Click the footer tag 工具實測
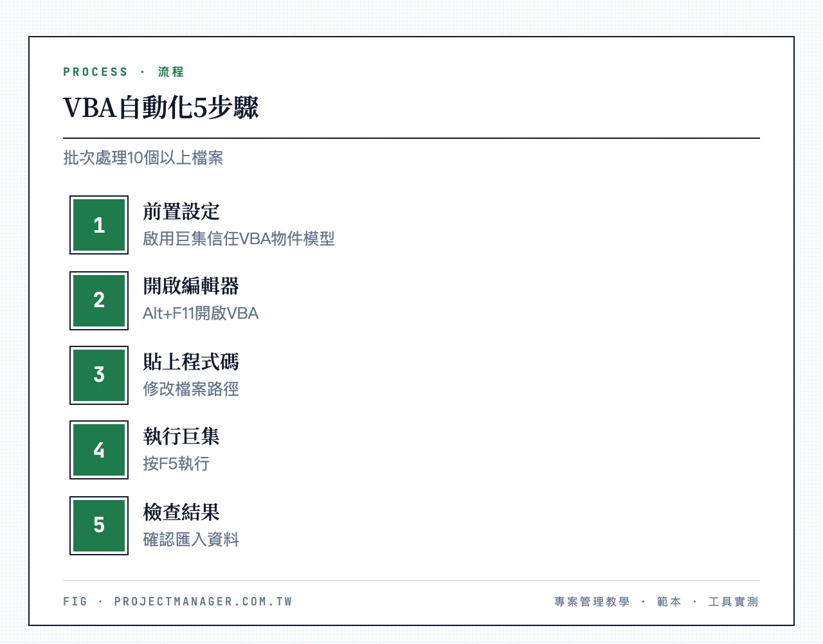The image size is (823, 644). tap(734, 602)
